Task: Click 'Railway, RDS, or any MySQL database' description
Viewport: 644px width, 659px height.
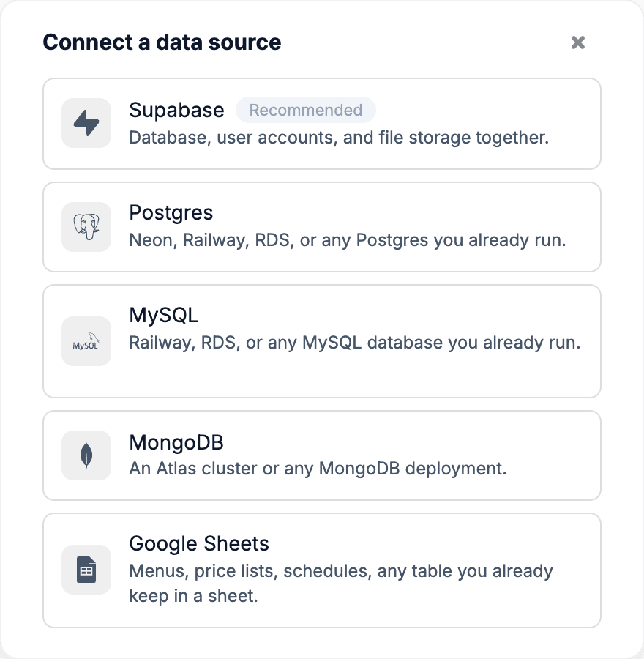Action: 355,343
